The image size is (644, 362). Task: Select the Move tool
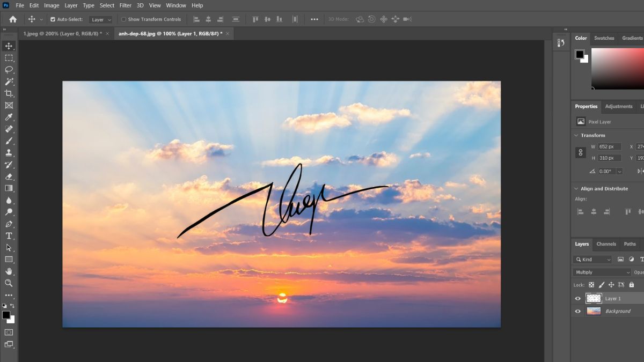[x=9, y=46]
